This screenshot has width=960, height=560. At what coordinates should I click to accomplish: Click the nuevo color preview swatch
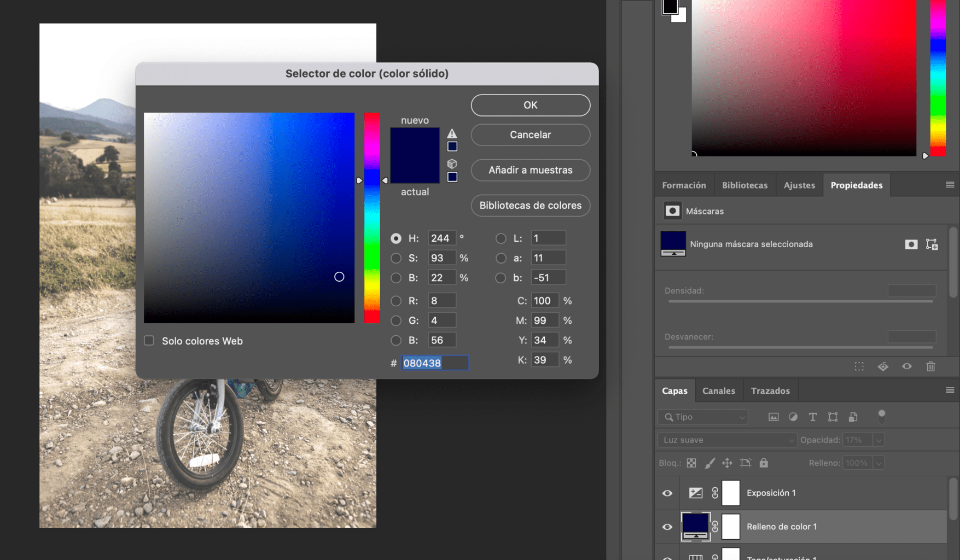click(x=415, y=142)
